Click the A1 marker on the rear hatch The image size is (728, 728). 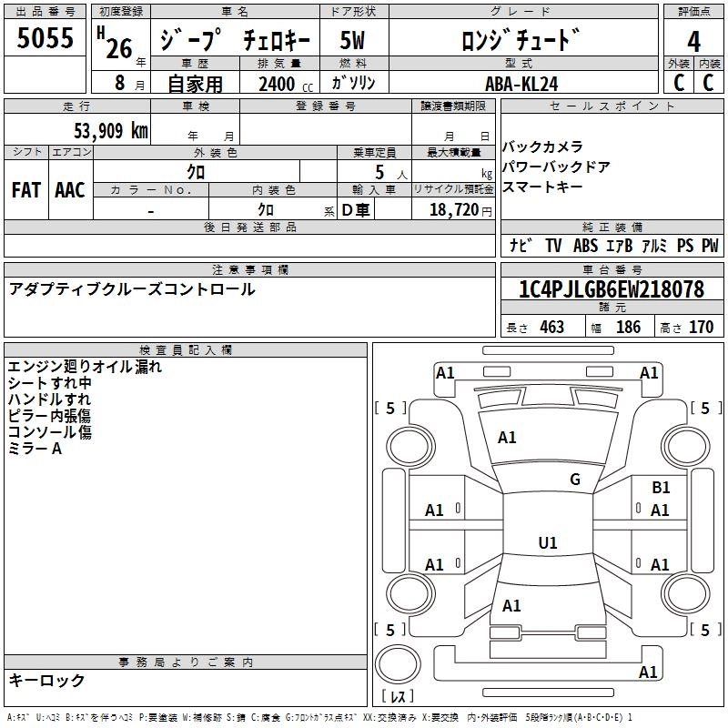tap(511, 606)
